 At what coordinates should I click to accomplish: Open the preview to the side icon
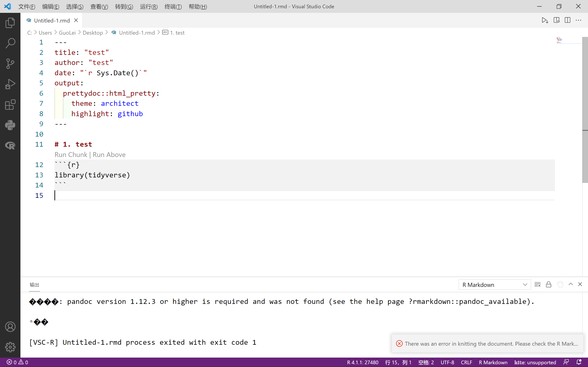[557, 20]
